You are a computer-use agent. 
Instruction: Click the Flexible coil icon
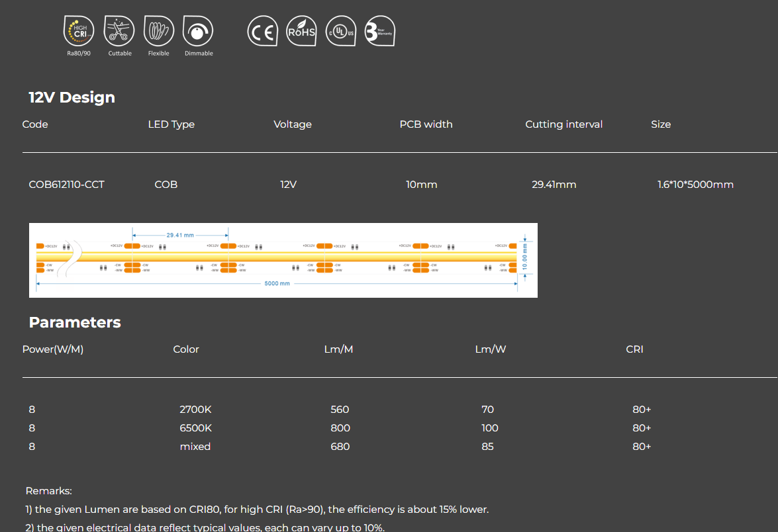158,31
